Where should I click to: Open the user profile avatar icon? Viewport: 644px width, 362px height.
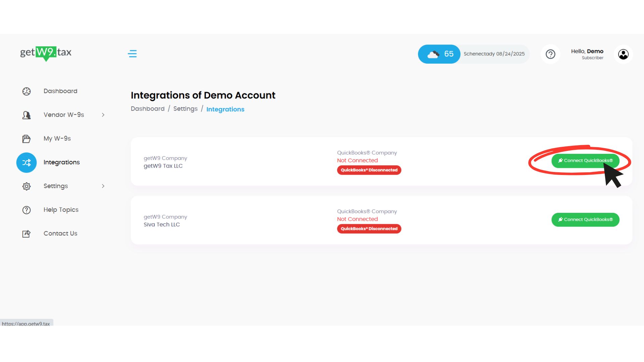pyautogui.click(x=623, y=54)
